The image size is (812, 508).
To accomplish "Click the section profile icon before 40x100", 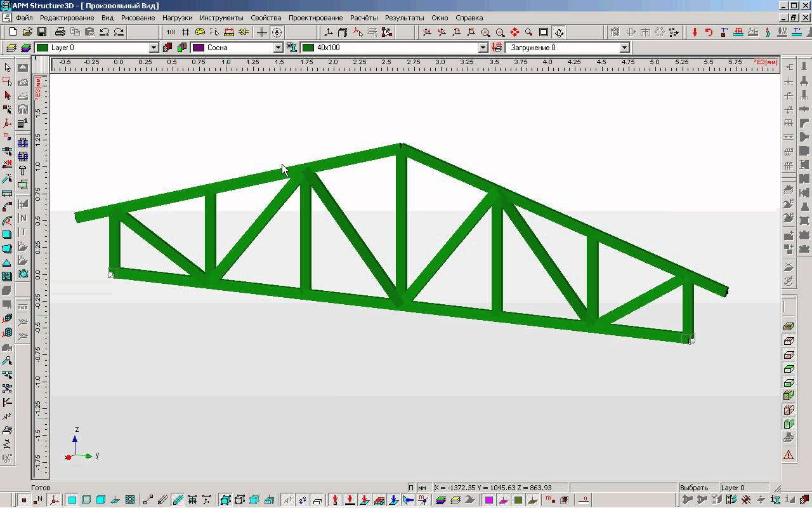I will (x=292, y=48).
